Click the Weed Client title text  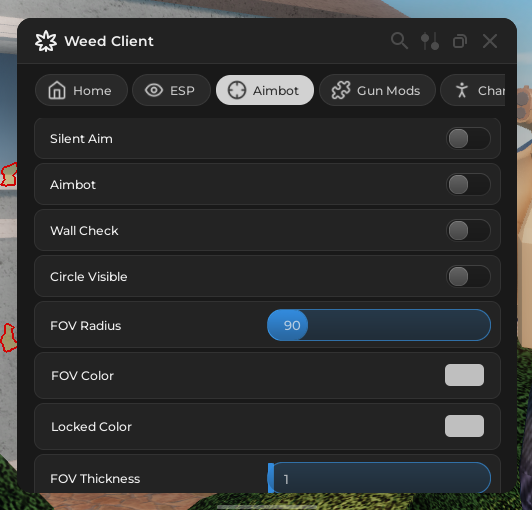click(x=109, y=41)
